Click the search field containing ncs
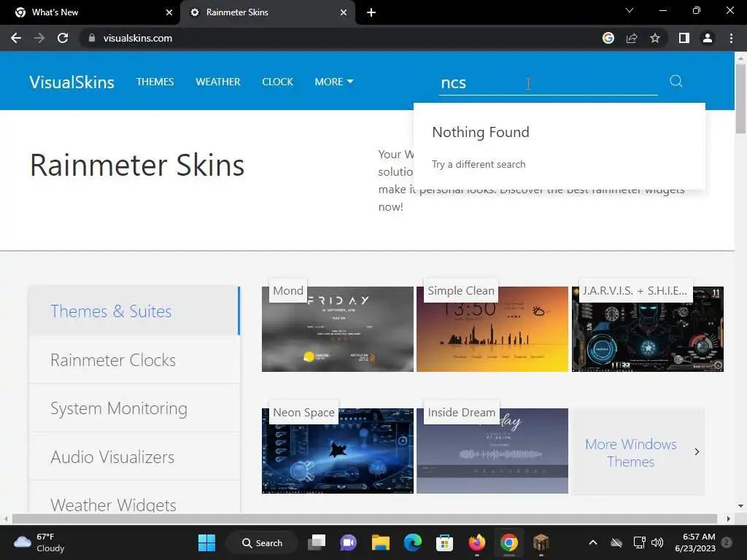The height and width of the screenshot is (560, 747). click(549, 83)
